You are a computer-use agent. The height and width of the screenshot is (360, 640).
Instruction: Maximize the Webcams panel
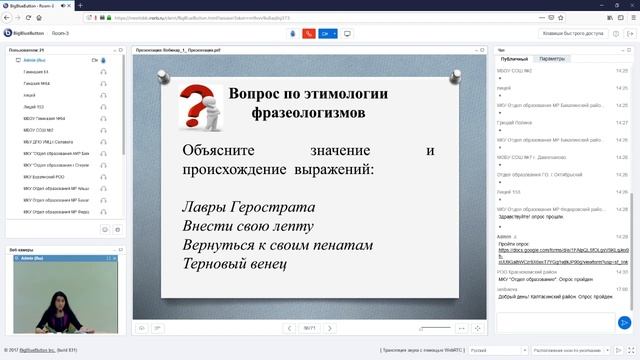click(x=121, y=249)
